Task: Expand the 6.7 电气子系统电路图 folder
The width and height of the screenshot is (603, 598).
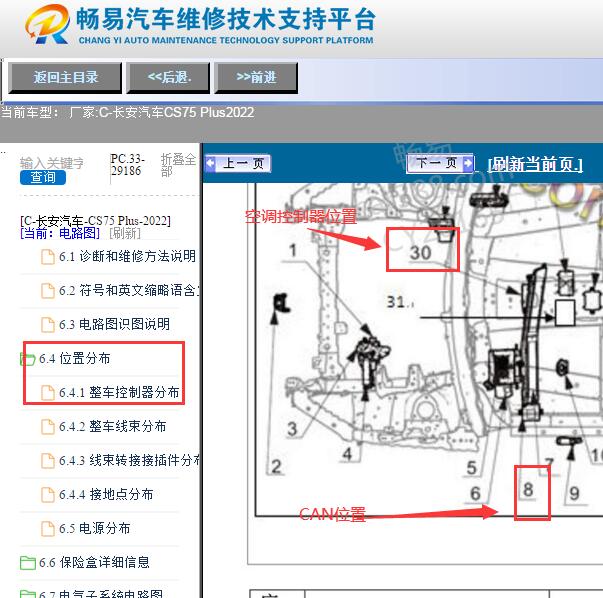Action: (x=101, y=594)
